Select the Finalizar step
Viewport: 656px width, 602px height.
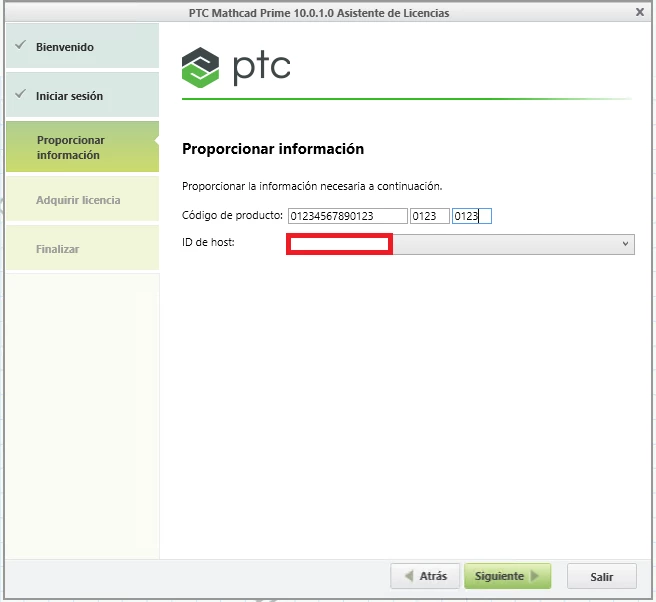(x=82, y=248)
